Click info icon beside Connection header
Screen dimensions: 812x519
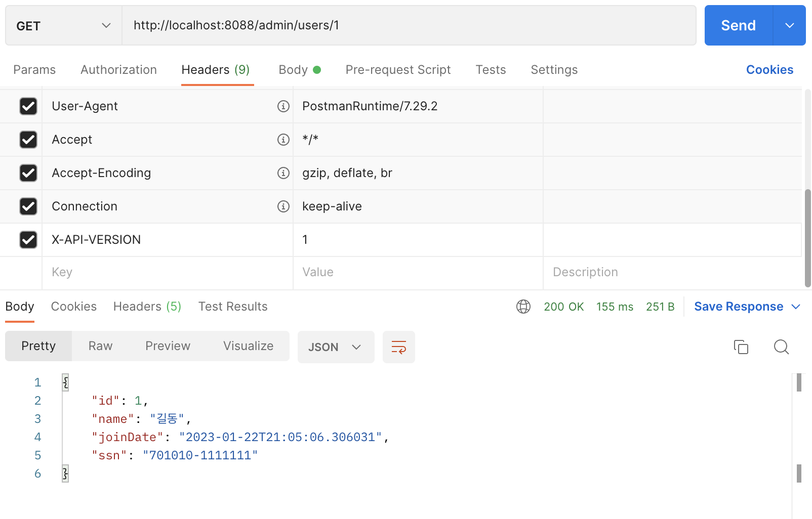(x=283, y=206)
